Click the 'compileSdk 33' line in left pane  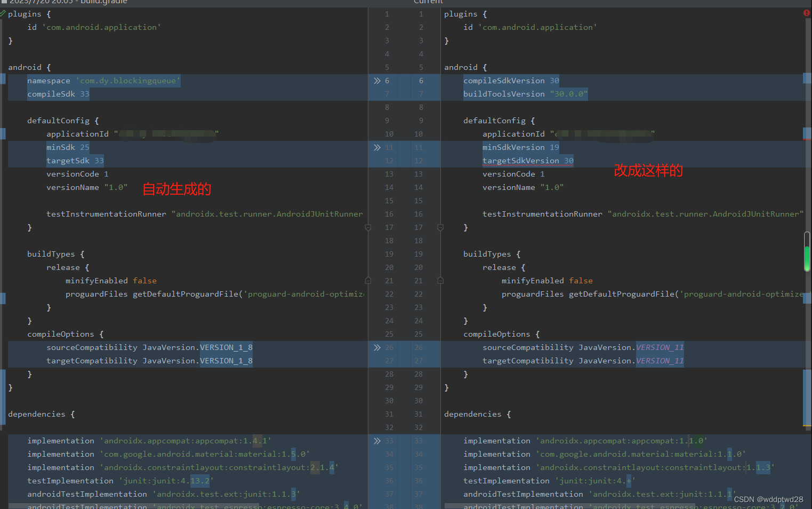tap(59, 94)
